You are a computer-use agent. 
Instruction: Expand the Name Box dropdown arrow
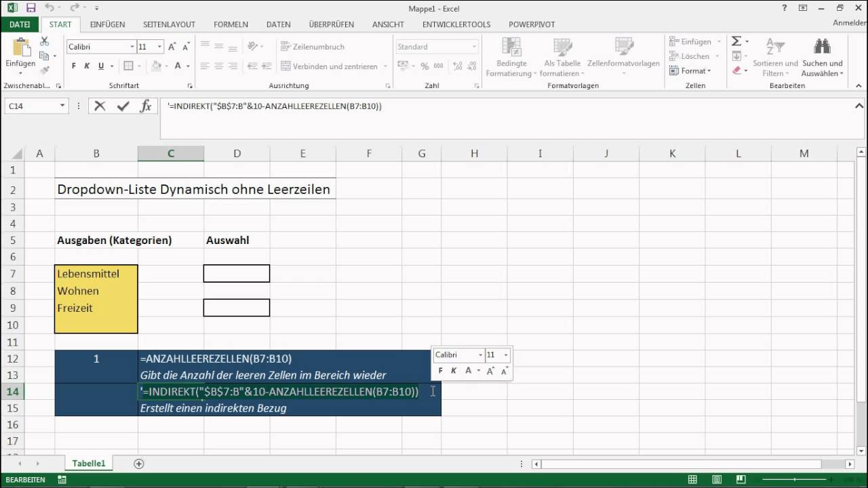pos(62,106)
